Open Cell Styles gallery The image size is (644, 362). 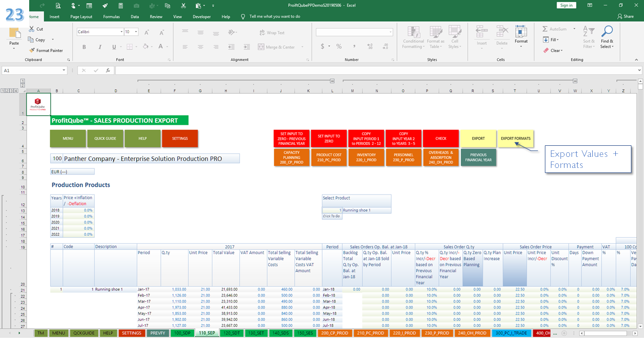tap(454, 37)
